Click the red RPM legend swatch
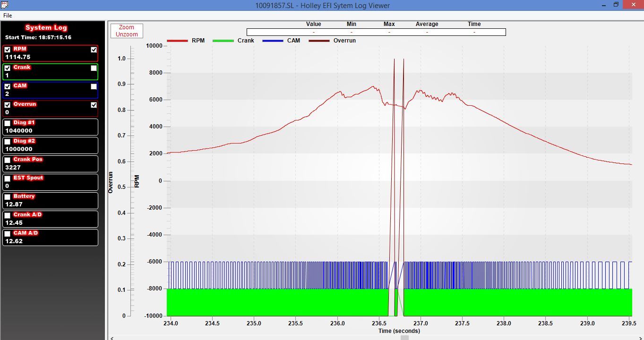Viewport: 644px width, 340px height. 177,41
